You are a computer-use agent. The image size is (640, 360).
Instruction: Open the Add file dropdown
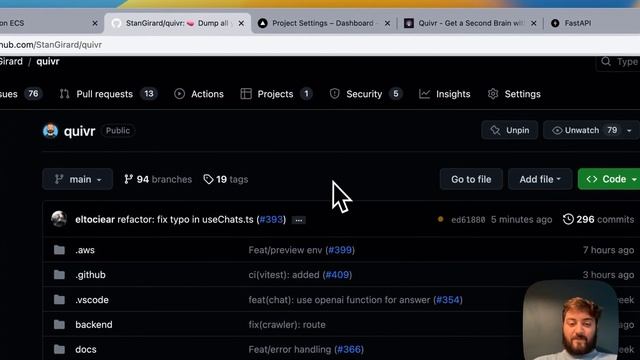[x=540, y=179]
